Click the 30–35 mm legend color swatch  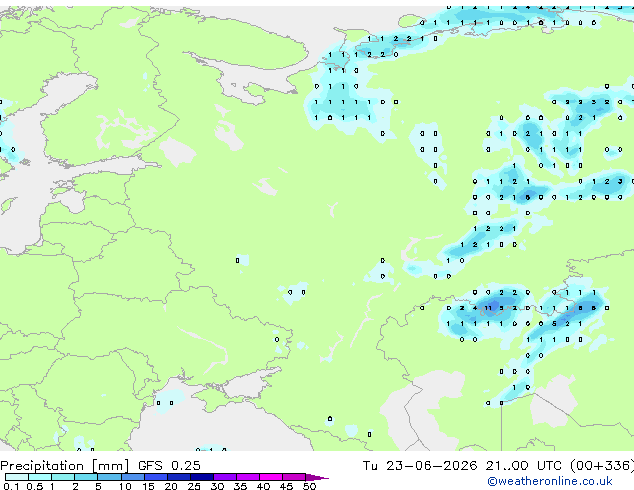pos(224,477)
